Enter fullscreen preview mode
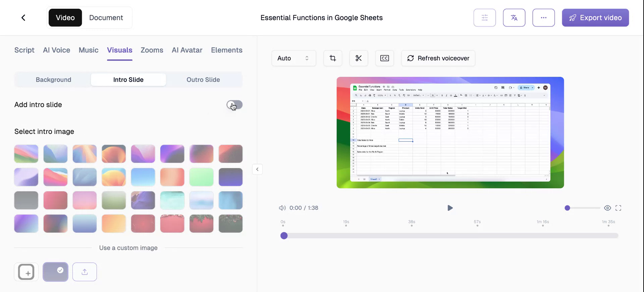644x292 pixels. coord(618,208)
